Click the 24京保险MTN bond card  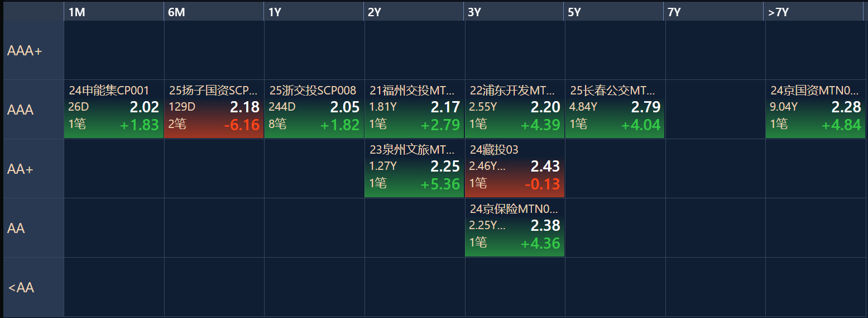coord(514,228)
